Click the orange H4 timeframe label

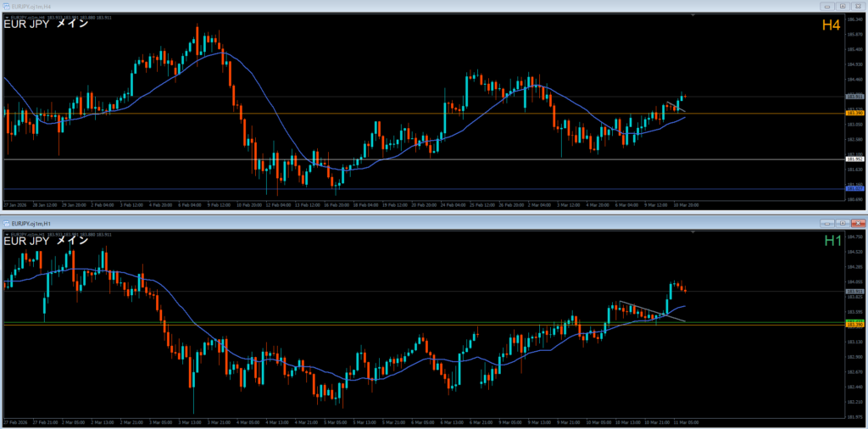click(x=831, y=26)
